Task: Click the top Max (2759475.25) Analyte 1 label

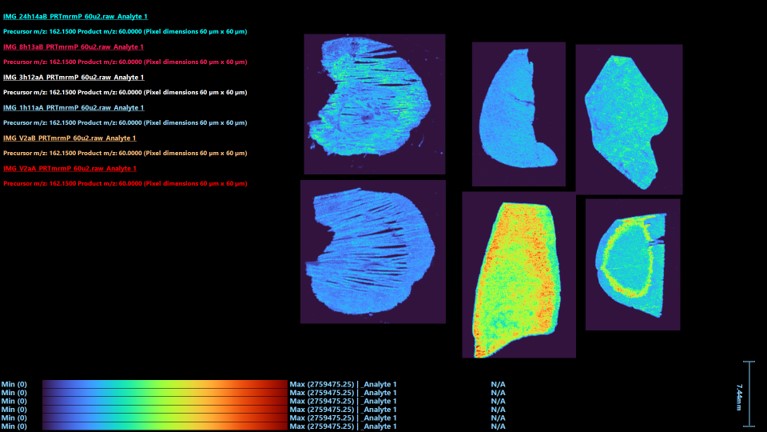Action: (342, 383)
